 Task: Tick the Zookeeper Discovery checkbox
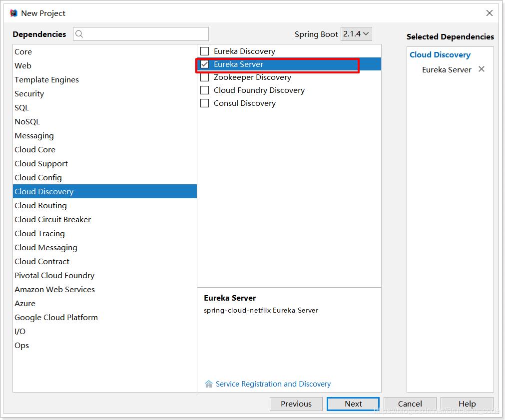204,77
